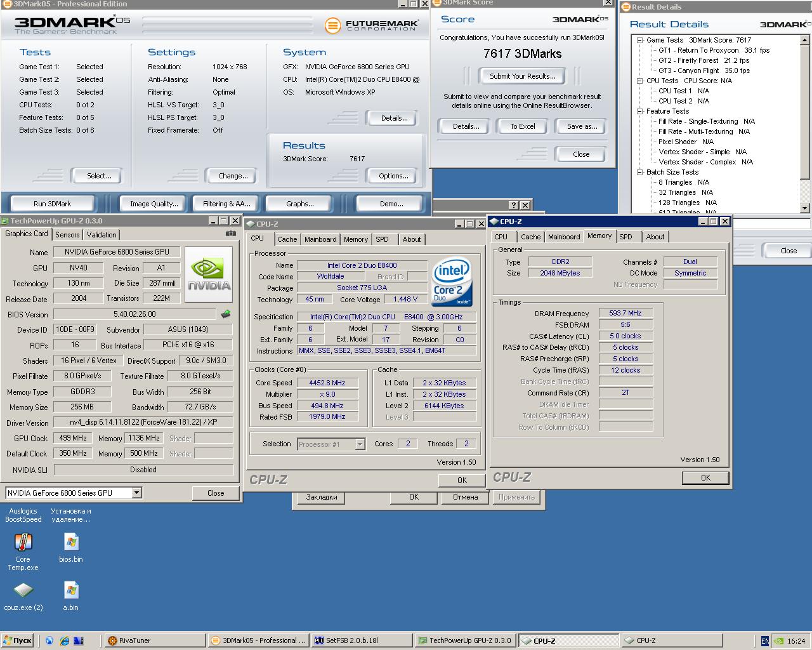Click the GPU-Z screenshot camera icon

pyautogui.click(x=231, y=234)
